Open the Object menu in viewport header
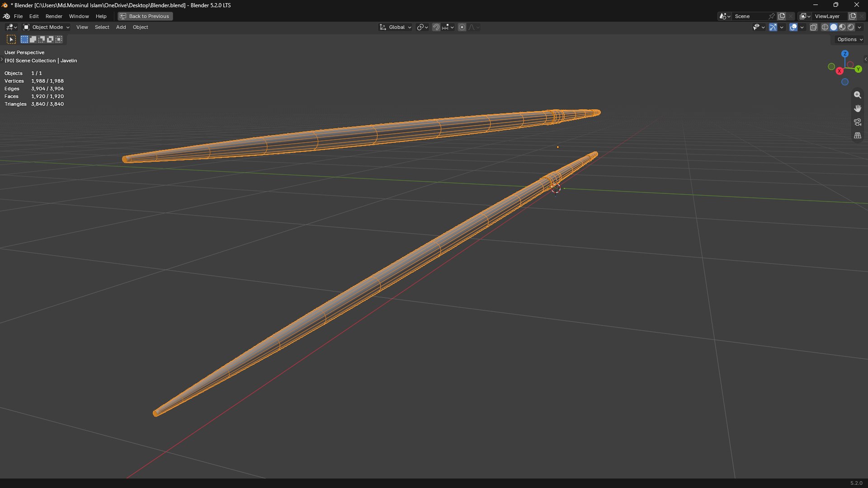868x488 pixels. click(140, 27)
